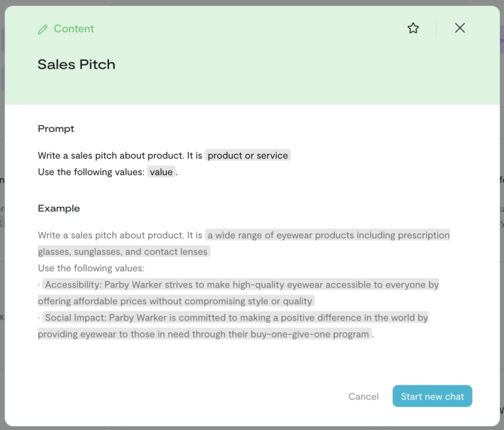The width and height of the screenshot is (504, 430).
Task: Select the "value" placeholder chip
Action: pos(161,172)
